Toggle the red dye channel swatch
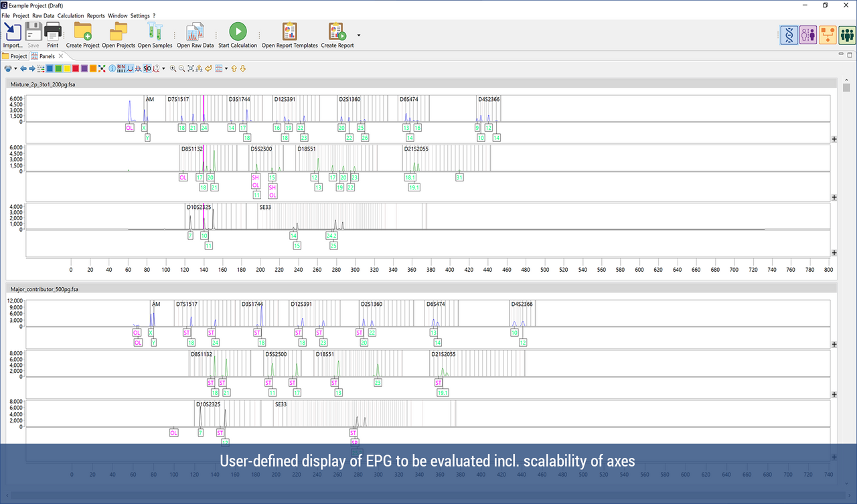This screenshot has height=504, width=857. tap(76, 68)
